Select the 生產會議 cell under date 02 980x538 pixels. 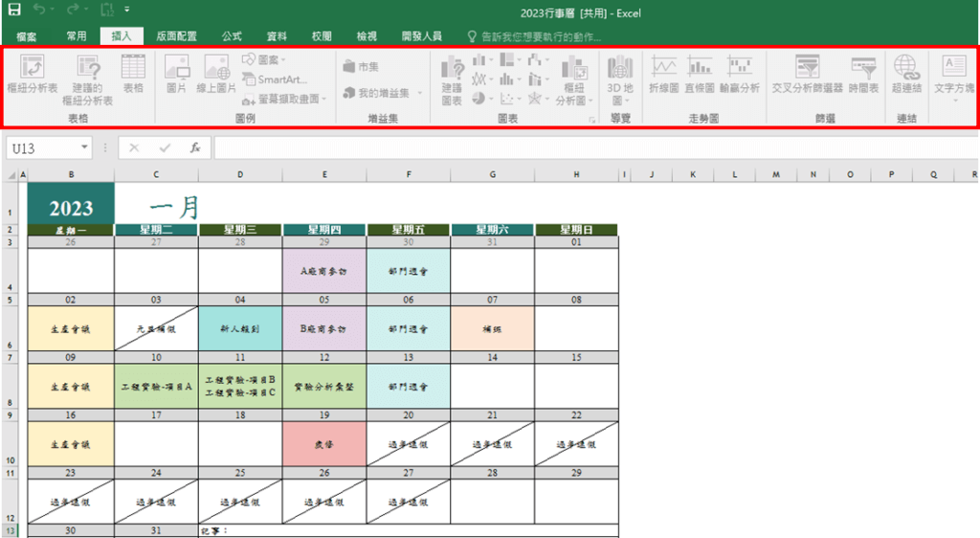point(71,329)
